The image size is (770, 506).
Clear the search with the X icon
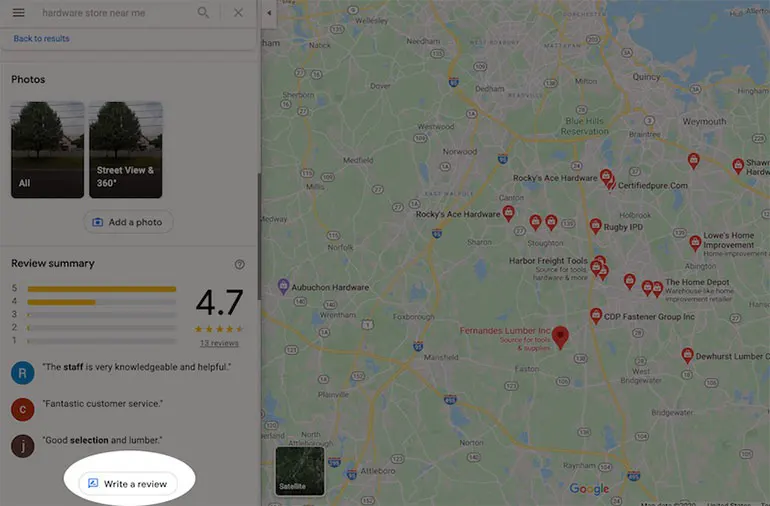pos(238,12)
